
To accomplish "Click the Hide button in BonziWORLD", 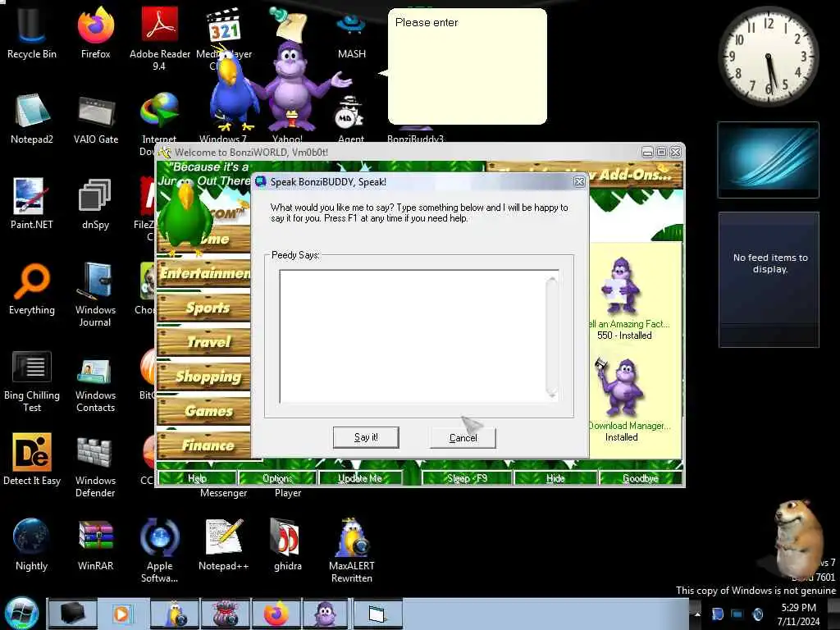I will [555, 478].
